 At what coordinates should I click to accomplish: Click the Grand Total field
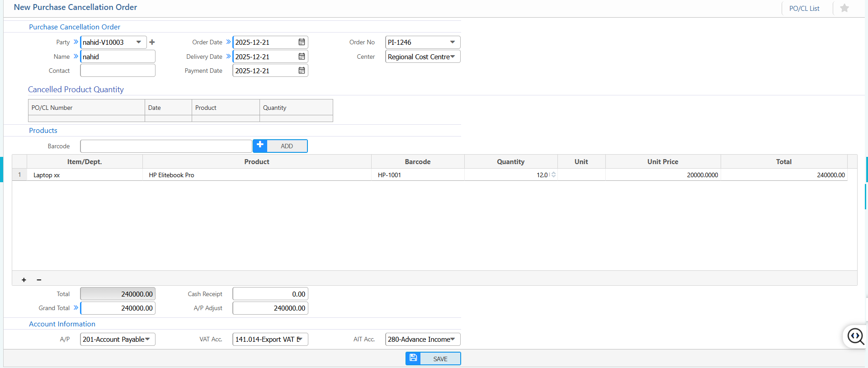pyautogui.click(x=118, y=308)
